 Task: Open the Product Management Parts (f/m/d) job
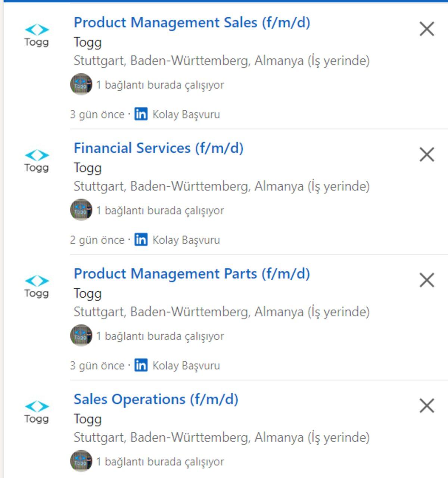coord(192,274)
